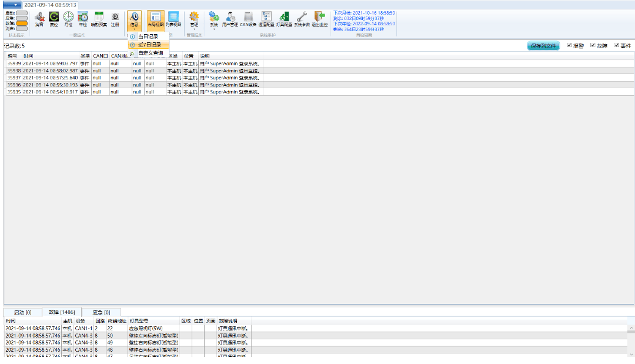Click the datetime 2021-09-14 08:59:13 title
Viewport: 635px width, 364px height.
pos(50,5)
